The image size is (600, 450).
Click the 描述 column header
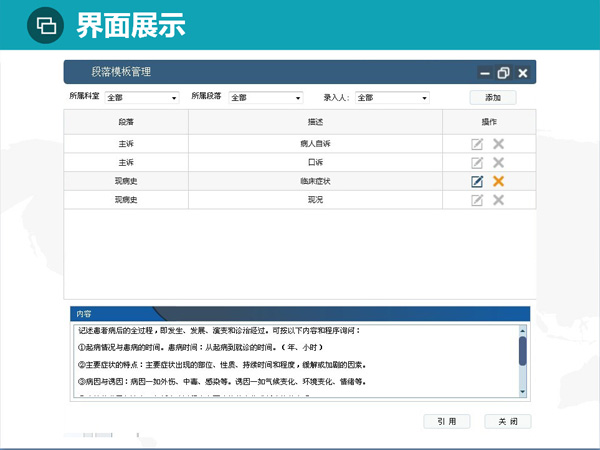(315, 122)
